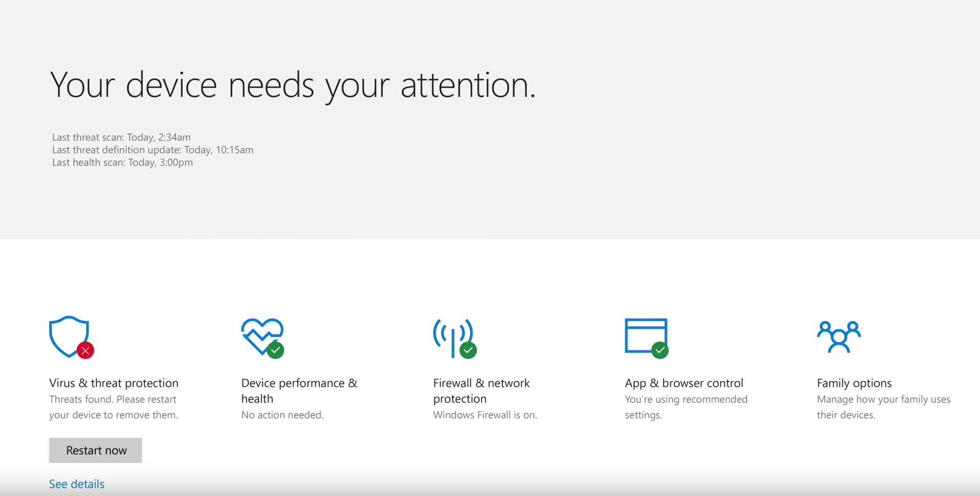This screenshot has width=980, height=496.
Task: Click the 'Threats found. Please restart' message
Action: (113, 407)
